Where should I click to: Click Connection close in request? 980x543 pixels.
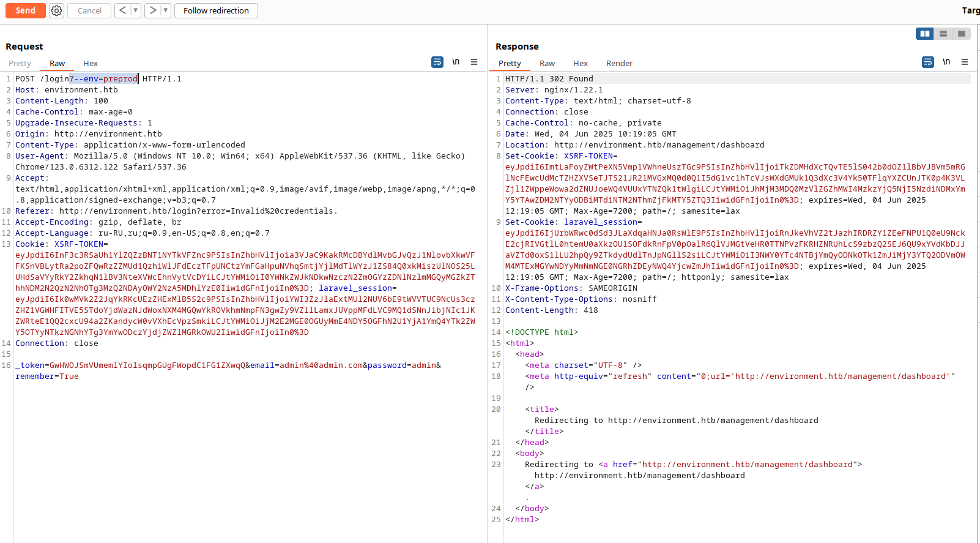tap(57, 343)
